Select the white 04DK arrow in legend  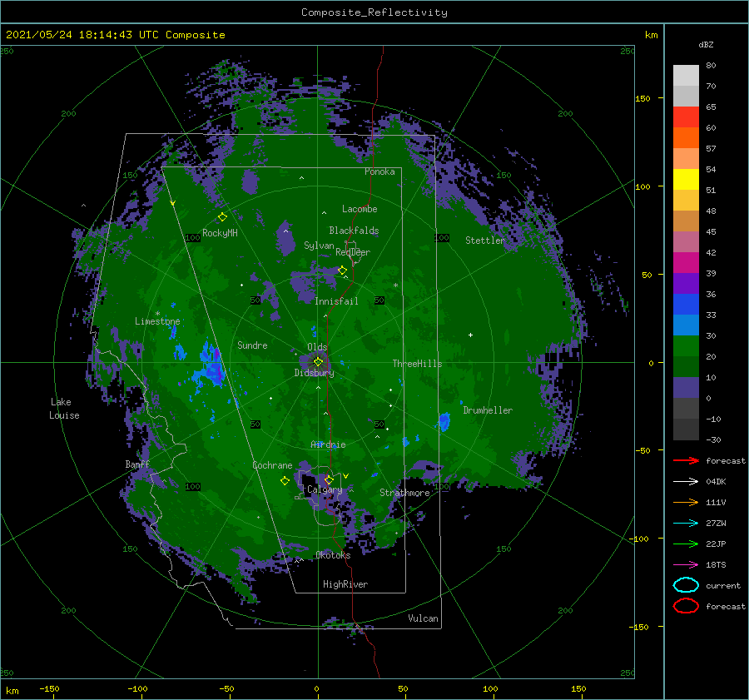pos(686,481)
